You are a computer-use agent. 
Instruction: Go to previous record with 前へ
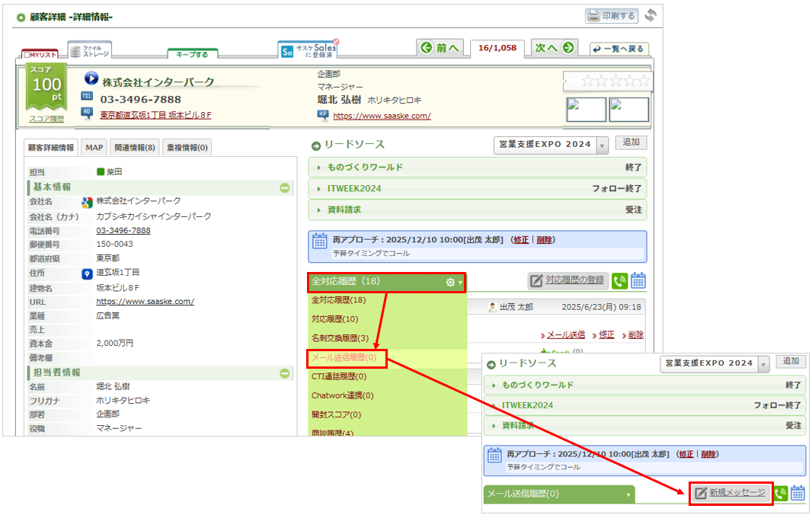click(x=440, y=48)
